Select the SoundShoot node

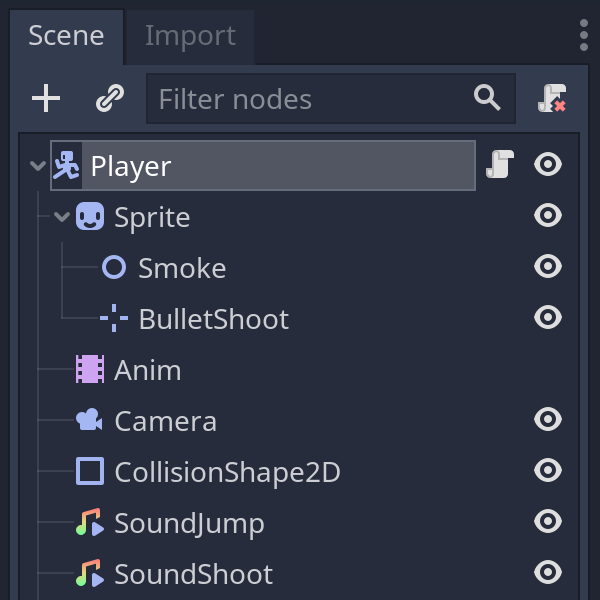[193, 574]
